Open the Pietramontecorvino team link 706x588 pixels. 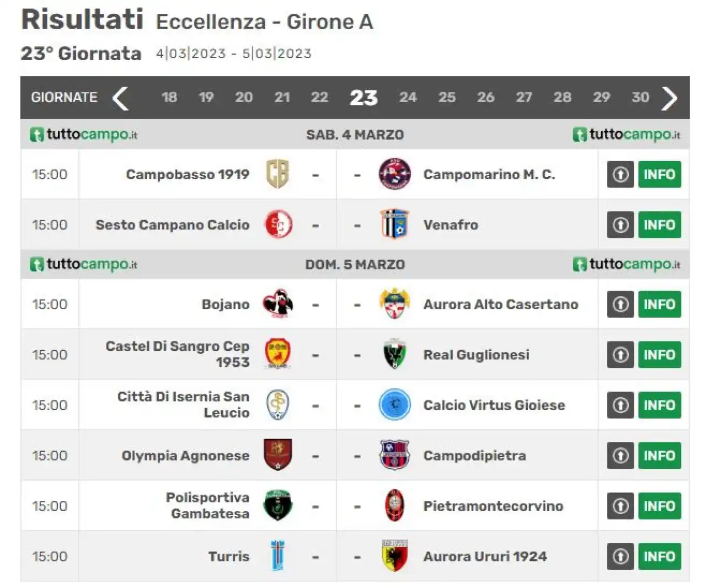click(x=493, y=506)
